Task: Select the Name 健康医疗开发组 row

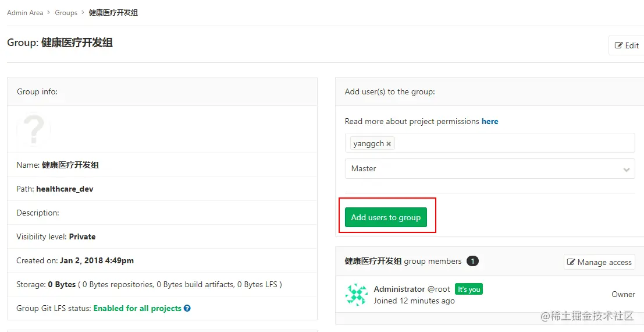Action: 162,165
